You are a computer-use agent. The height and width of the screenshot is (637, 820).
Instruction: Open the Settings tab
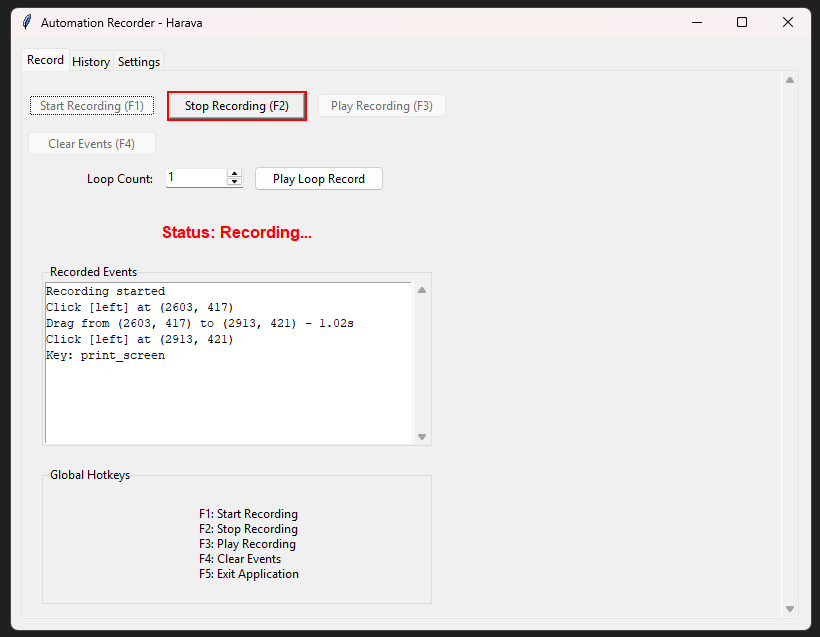(138, 61)
